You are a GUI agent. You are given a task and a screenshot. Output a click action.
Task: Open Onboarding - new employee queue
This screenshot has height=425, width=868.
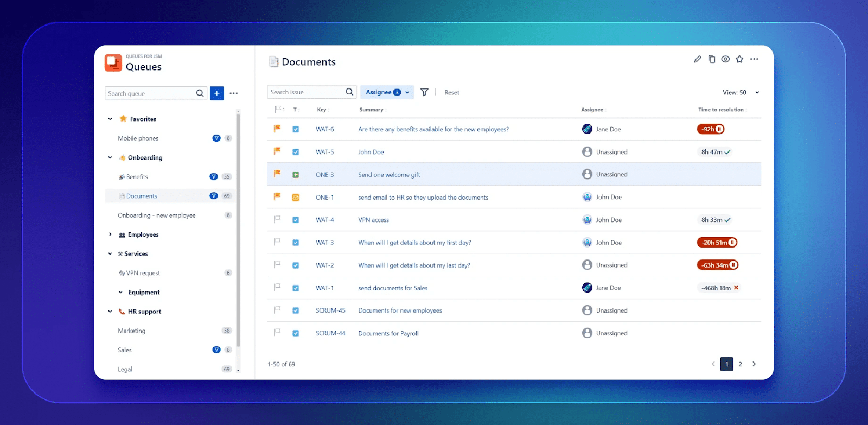[157, 215]
